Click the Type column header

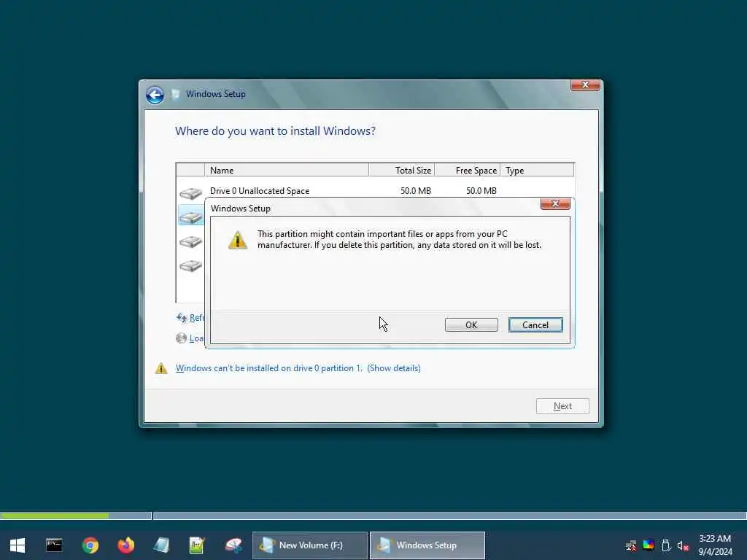click(537, 170)
